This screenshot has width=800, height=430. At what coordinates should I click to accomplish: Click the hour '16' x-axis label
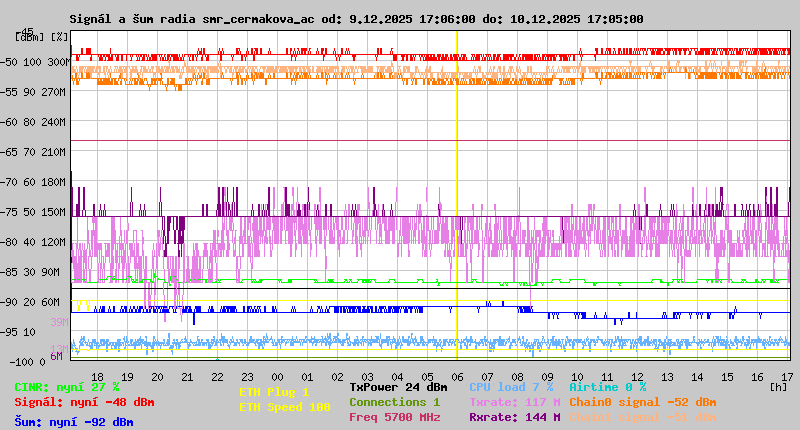757,377
